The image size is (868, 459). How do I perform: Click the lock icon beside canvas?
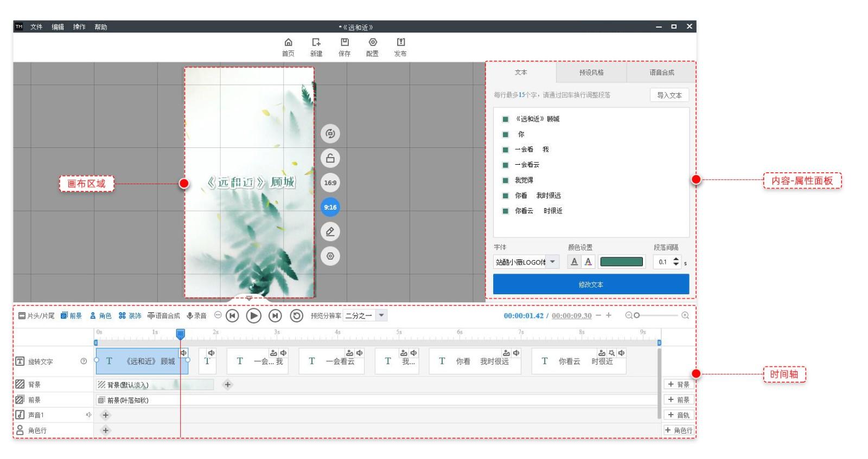point(330,158)
